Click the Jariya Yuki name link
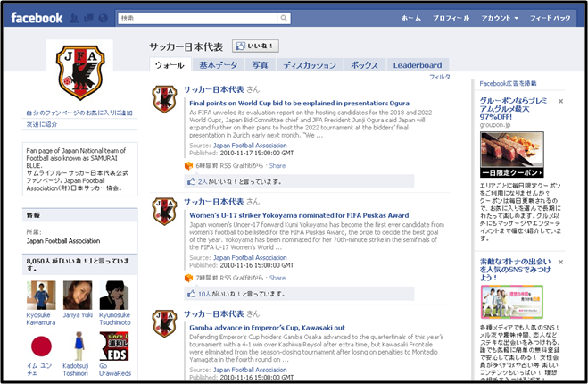 click(78, 315)
